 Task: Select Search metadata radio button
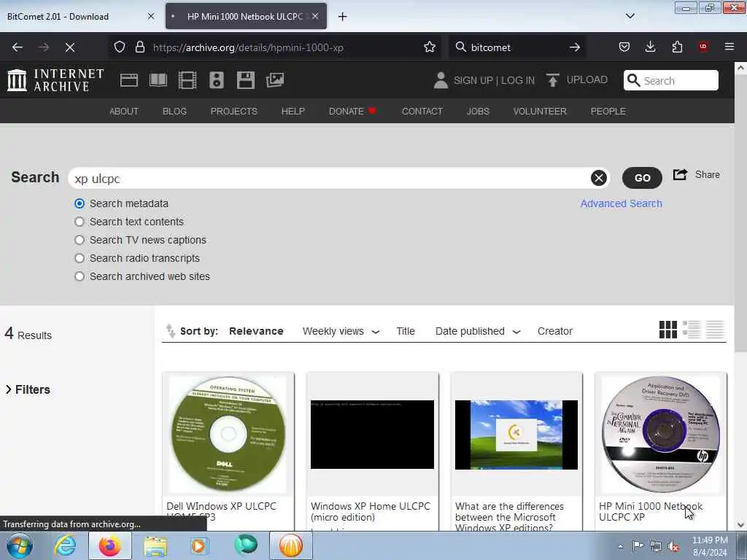[80, 204]
